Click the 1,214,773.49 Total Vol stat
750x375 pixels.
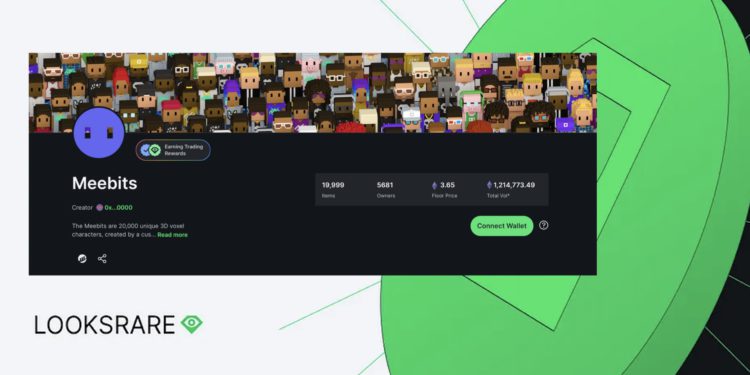click(511, 189)
